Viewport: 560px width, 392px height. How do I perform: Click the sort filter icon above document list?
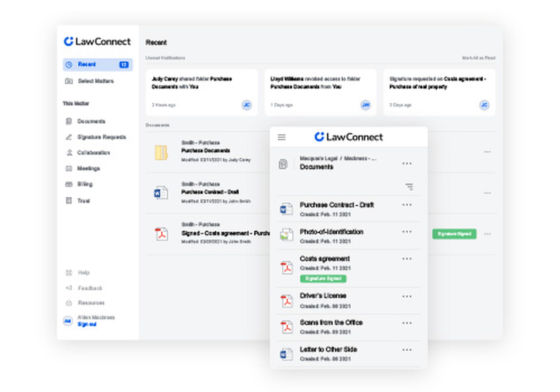[409, 187]
